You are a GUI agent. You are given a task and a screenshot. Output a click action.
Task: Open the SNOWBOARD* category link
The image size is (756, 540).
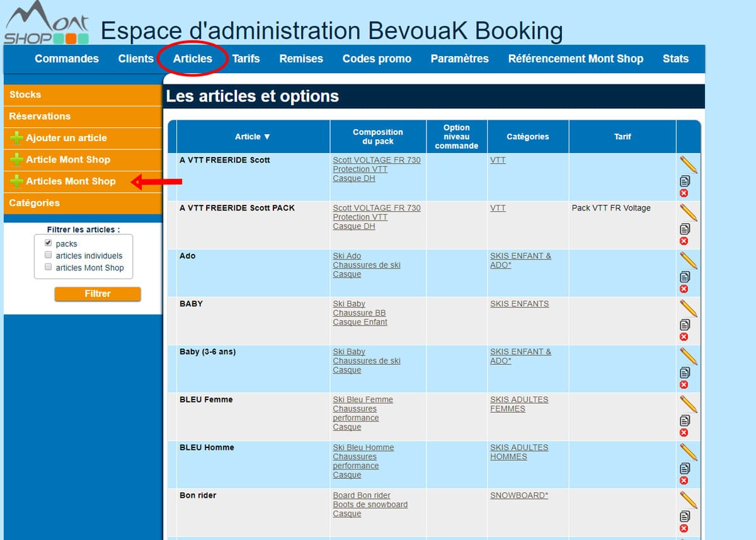pos(519,495)
